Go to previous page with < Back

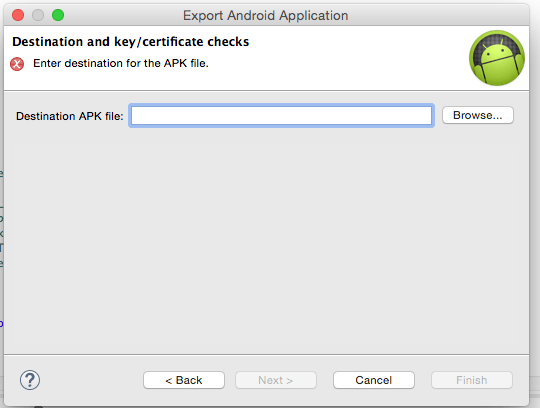pyautogui.click(x=184, y=380)
